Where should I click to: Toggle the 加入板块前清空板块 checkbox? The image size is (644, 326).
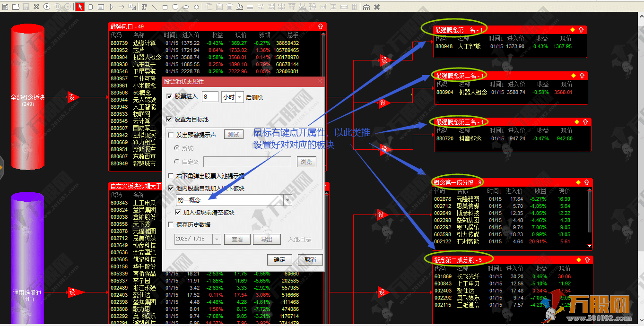(x=178, y=213)
